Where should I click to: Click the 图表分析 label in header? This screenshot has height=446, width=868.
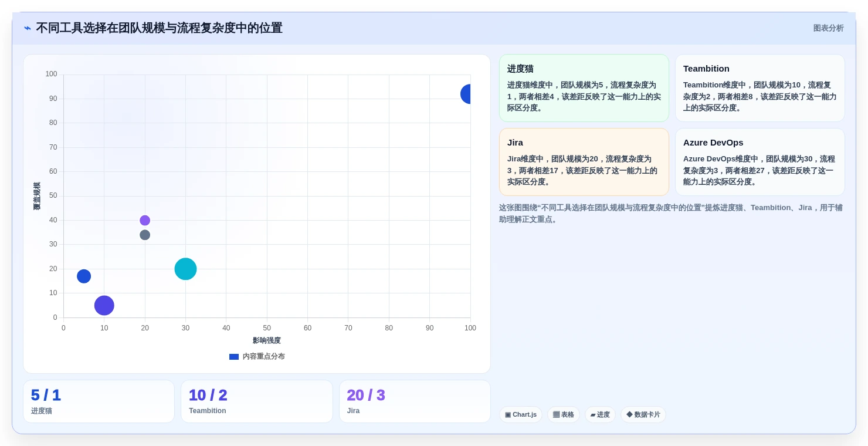[x=828, y=28]
